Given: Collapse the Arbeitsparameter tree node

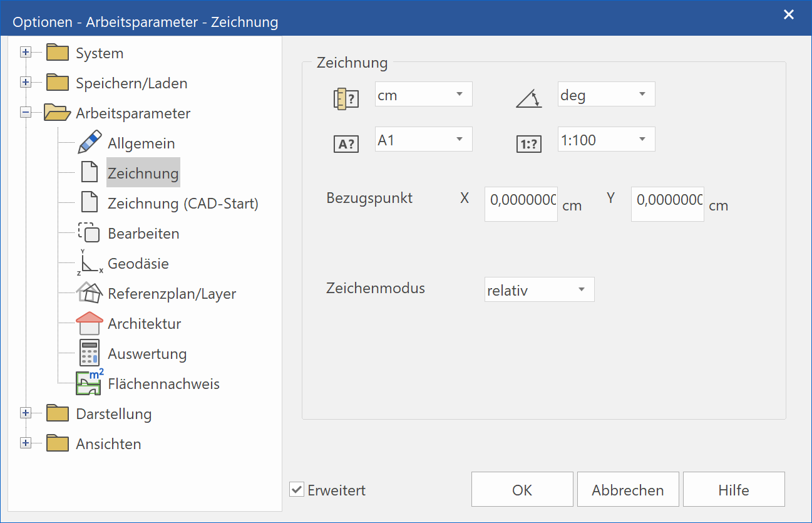Looking at the screenshot, I should pyautogui.click(x=26, y=113).
